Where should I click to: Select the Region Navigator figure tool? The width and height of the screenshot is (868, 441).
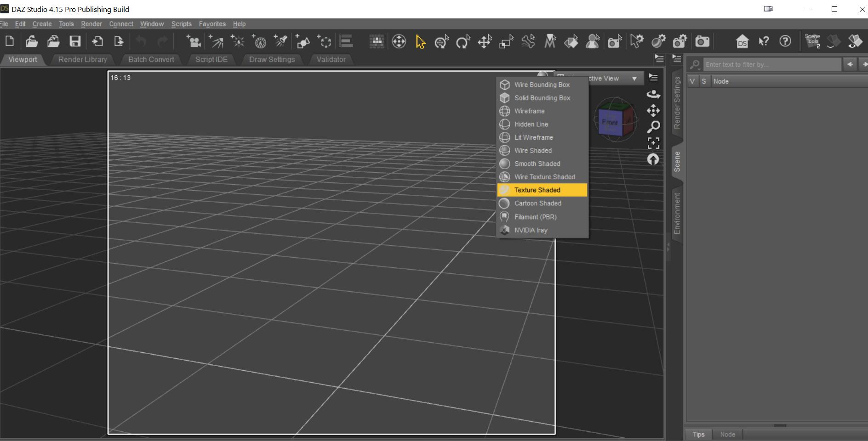pos(593,42)
